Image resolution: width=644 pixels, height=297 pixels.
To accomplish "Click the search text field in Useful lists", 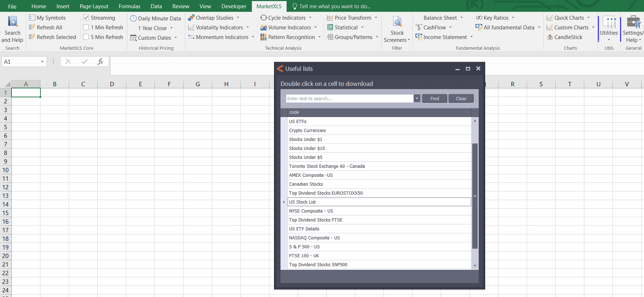I will tap(350, 98).
